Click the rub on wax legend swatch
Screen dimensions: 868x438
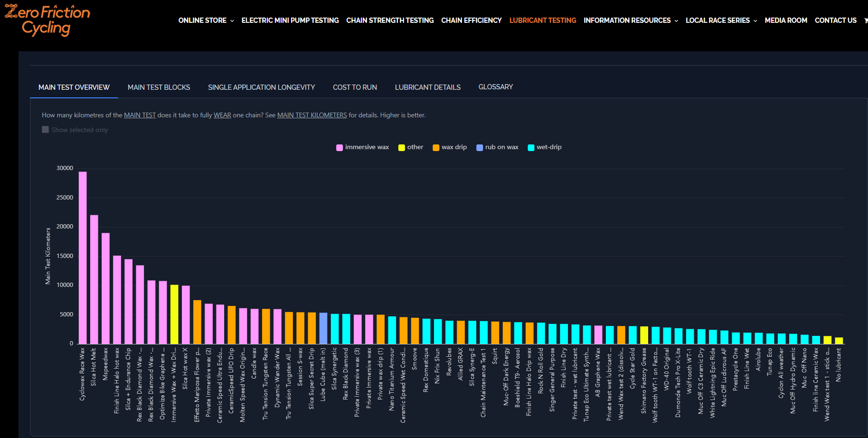tap(480, 148)
